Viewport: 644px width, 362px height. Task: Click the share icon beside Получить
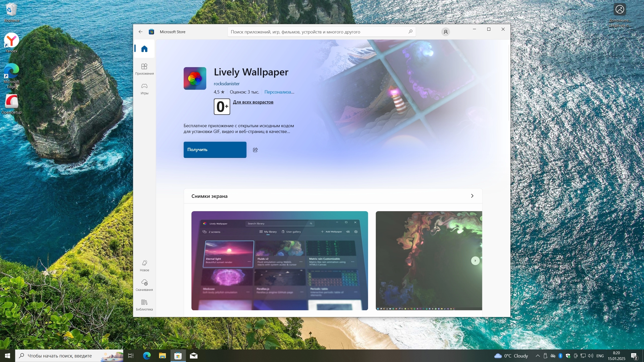click(x=255, y=150)
